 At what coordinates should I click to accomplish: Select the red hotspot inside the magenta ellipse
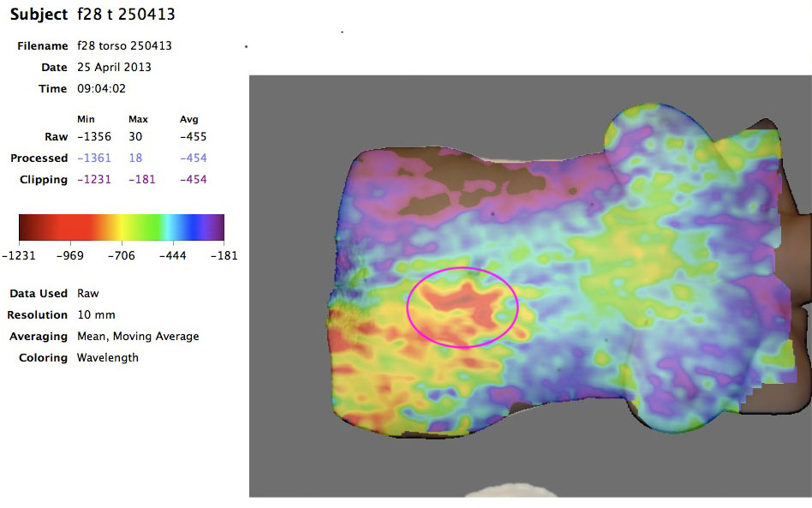click(x=461, y=304)
